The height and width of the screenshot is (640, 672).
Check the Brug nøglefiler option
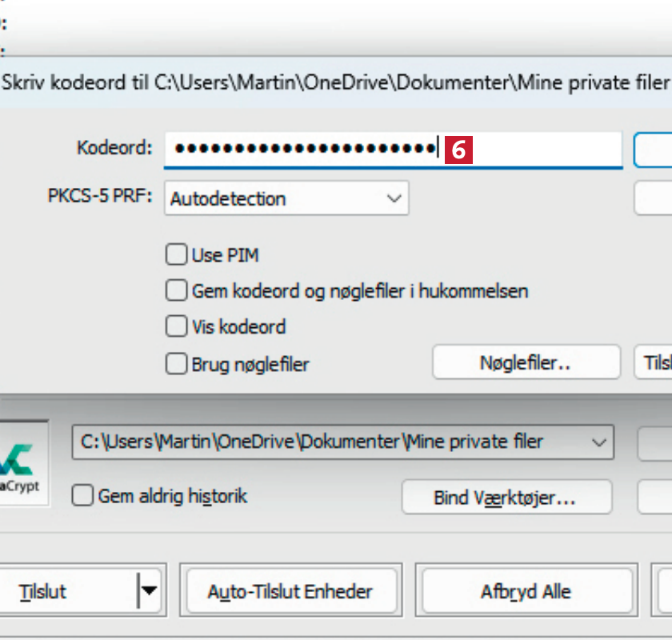[175, 364]
